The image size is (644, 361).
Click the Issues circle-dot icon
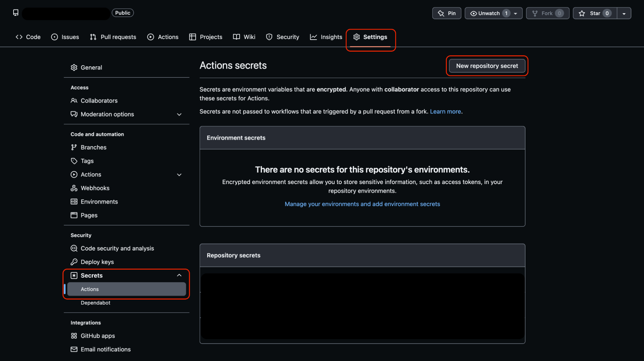(54, 37)
